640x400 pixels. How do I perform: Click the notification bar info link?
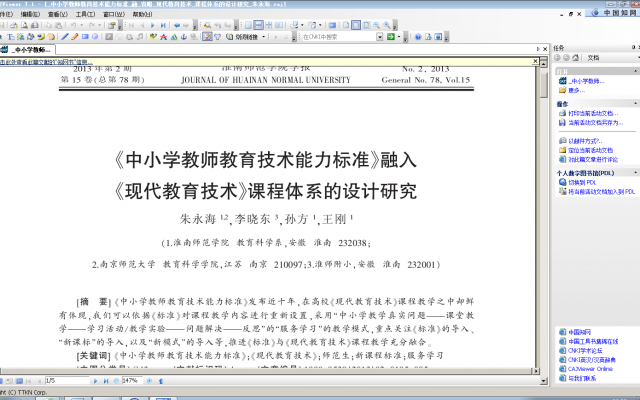[x=46, y=62]
